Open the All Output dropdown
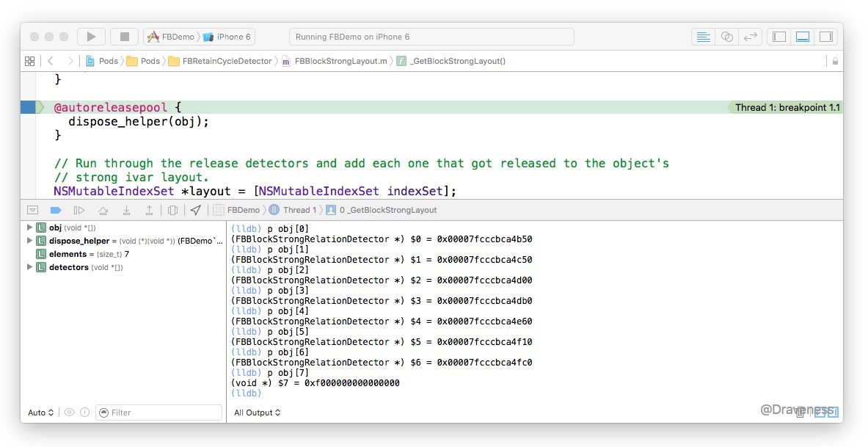This screenshot has height=447, width=868. 258,413
